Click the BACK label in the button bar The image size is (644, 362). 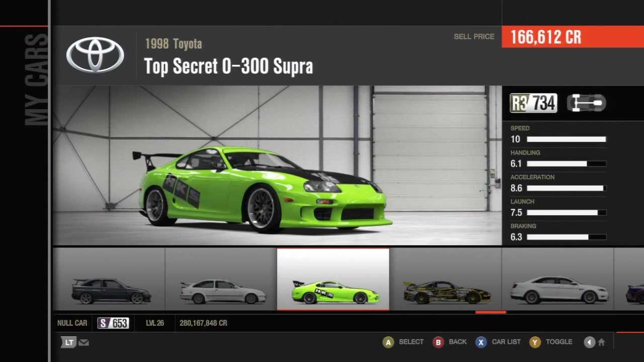(x=458, y=342)
